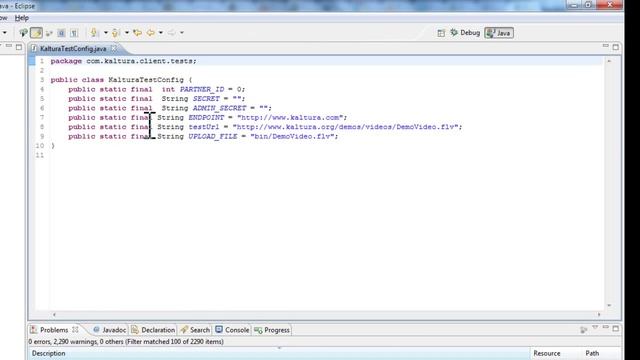The height and width of the screenshot is (360, 640).
Task: Maximize the left side view
Action: [x=19, y=47]
